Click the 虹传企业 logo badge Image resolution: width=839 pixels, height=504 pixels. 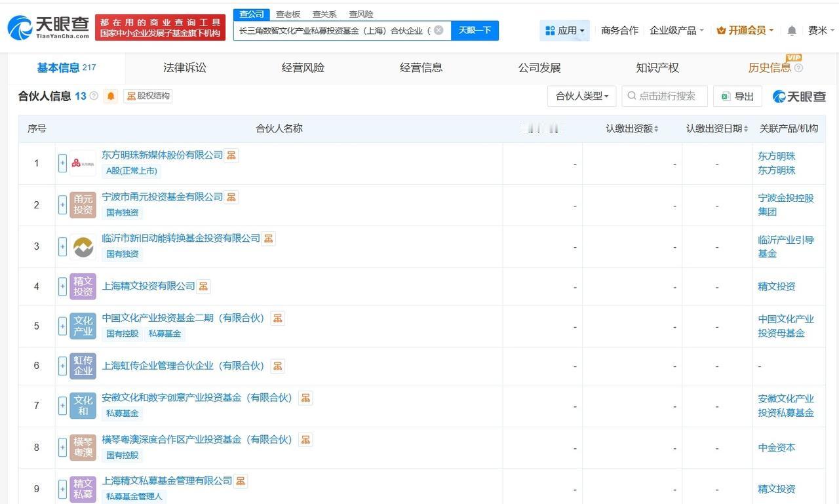point(83,366)
